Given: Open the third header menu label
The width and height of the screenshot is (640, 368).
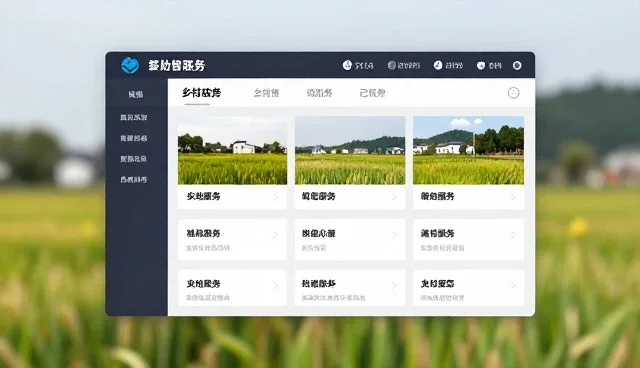Looking at the screenshot, I should pos(454,66).
